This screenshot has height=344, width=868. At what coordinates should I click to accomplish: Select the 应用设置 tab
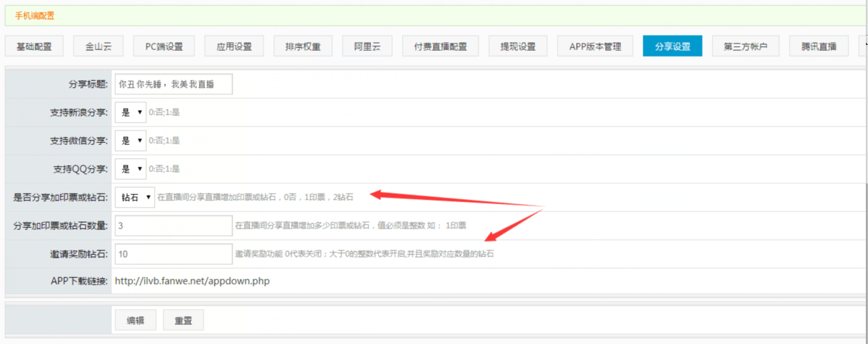234,46
